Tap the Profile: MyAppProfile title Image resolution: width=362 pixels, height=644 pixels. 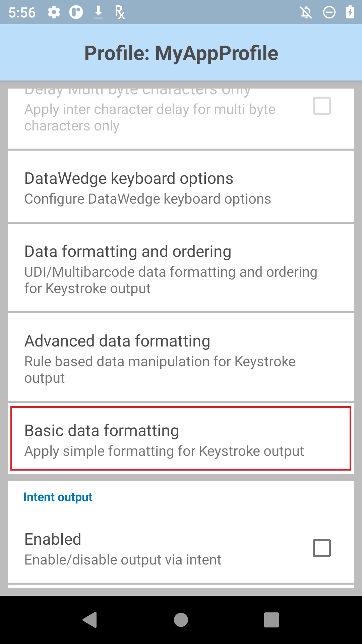pyautogui.click(x=181, y=53)
